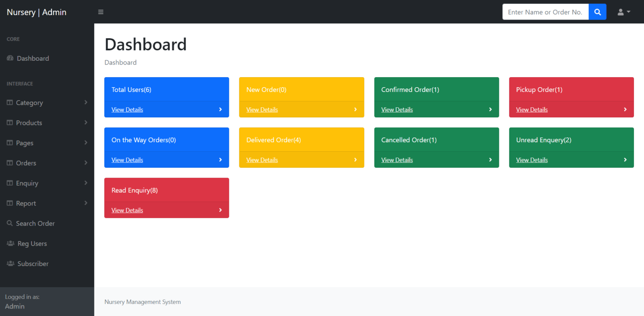Toggle the sidebar with hamburger icon
Image resolution: width=644 pixels, height=316 pixels.
pyautogui.click(x=101, y=12)
